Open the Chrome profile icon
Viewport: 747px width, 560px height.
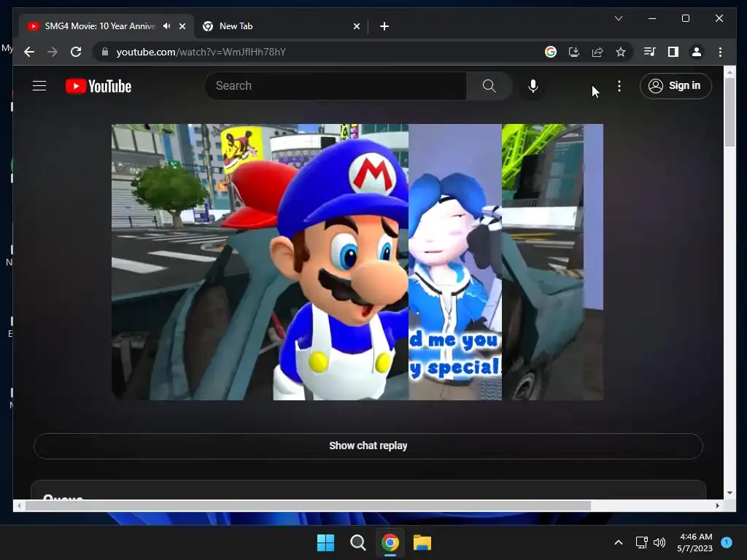[697, 52]
